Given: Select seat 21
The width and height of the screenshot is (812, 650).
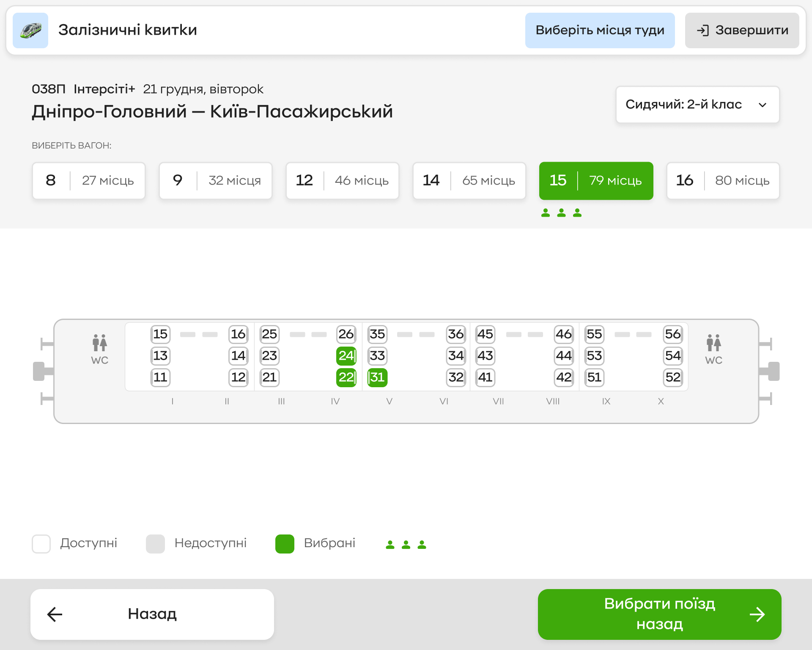Looking at the screenshot, I should coord(269,377).
